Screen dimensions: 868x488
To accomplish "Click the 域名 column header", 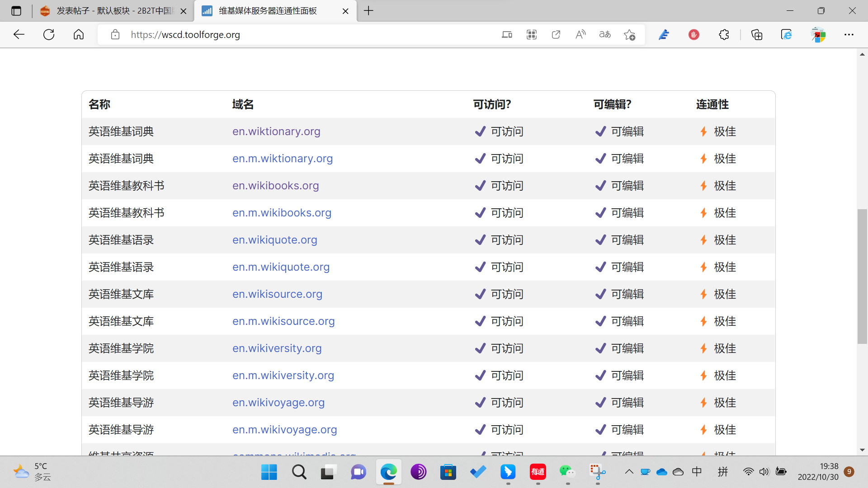I will pyautogui.click(x=243, y=104).
